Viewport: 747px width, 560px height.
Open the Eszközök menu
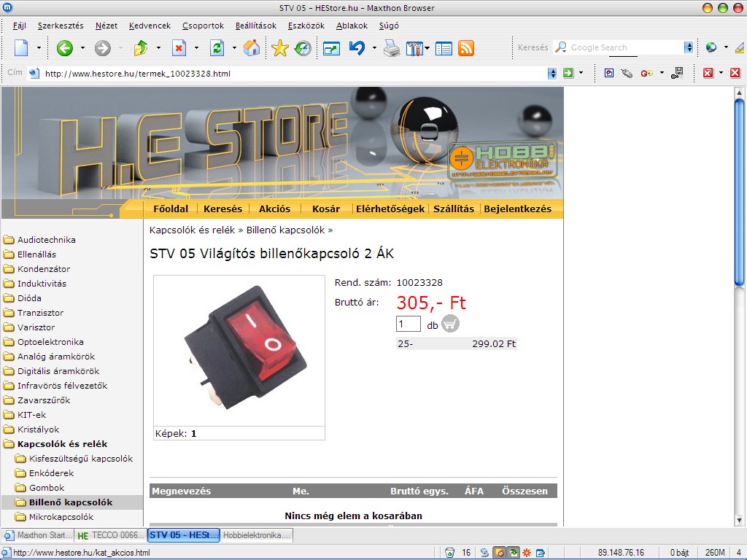click(x=306, y=26)
